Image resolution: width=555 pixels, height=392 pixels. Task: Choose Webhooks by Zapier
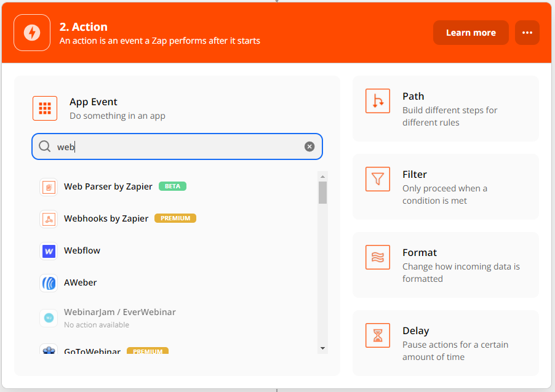(106, 218)
